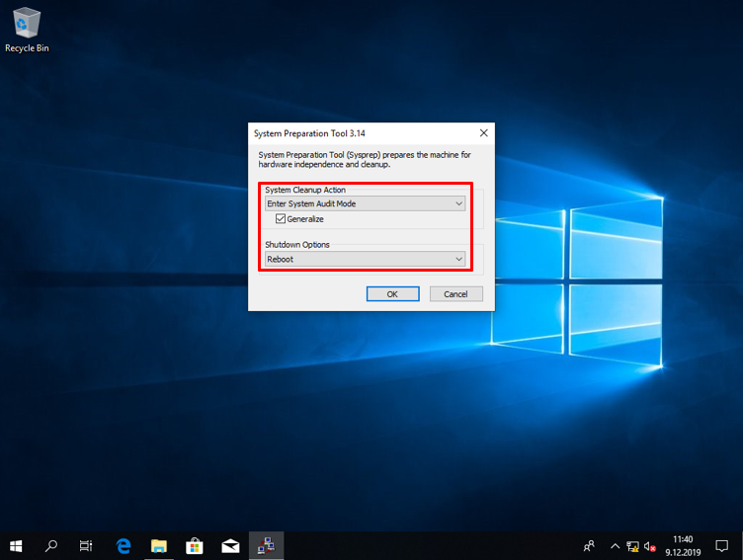Uncheck the Generalize checkbox
Image resolution: width=743 pixels, height=560 pixels.
(x=281, y=219)
